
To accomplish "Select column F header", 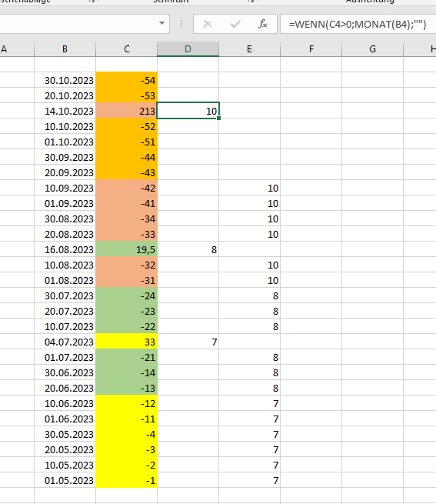I will click(311, 48).
